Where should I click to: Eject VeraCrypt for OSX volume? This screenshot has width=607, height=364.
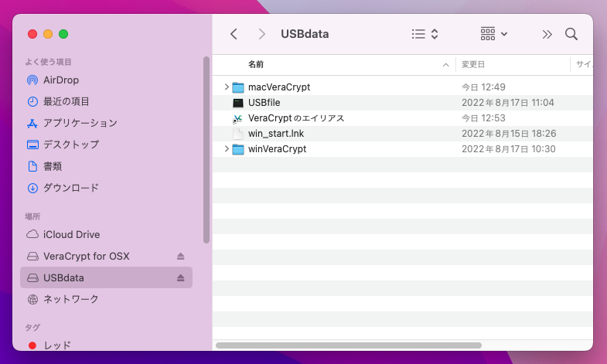[x=181, y=256]
